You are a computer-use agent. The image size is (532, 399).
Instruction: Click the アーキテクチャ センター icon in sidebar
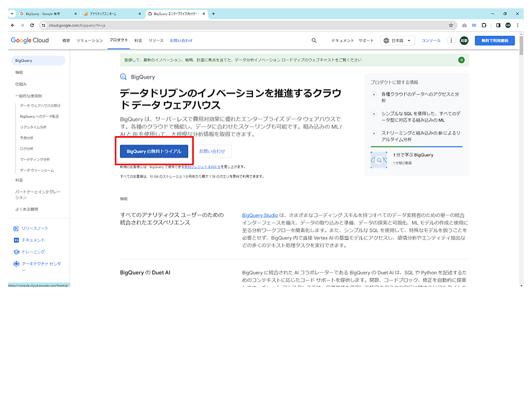[x=16, y=264]
